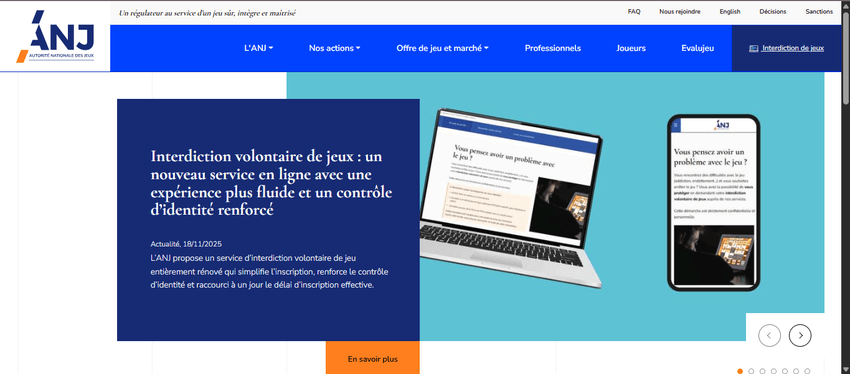850x374 pixels.
Task: Open the FAQ link
Action: (634, 11)
